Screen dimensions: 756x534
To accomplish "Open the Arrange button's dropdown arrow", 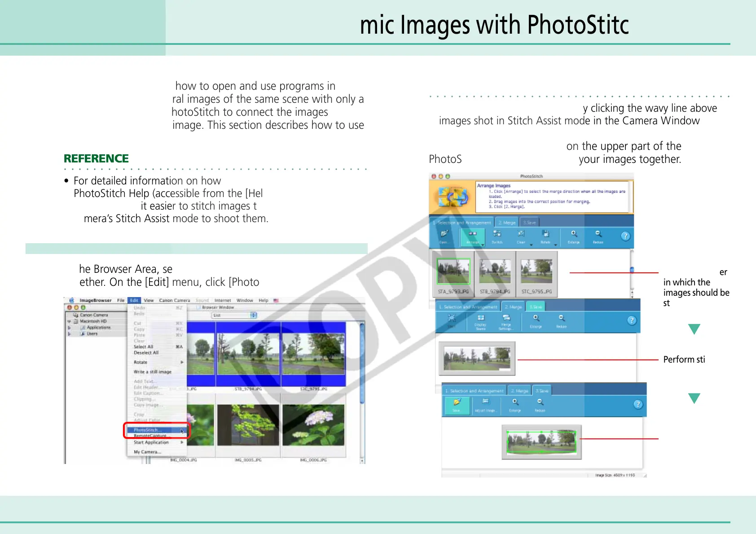I will [x=483, y=245].
